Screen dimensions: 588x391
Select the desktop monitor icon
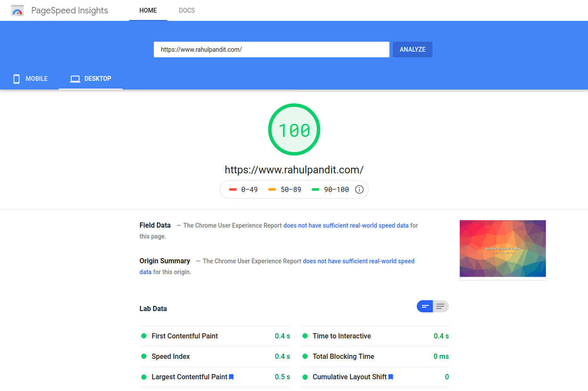75,79
